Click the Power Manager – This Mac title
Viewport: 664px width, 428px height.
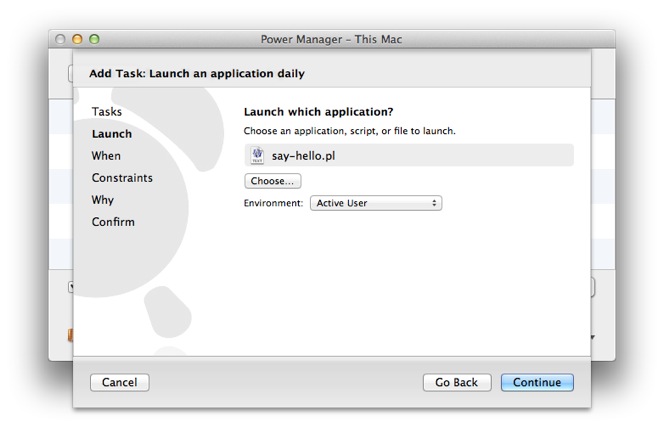[x=331, y=39]
